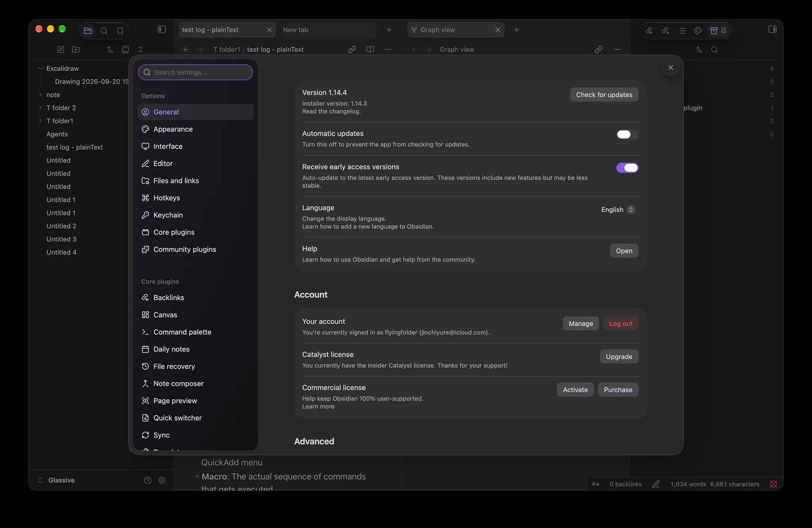This screenshot has height=528, width=812.
Task: Switch to reading view book icon
Action: (x=370, y=50)
